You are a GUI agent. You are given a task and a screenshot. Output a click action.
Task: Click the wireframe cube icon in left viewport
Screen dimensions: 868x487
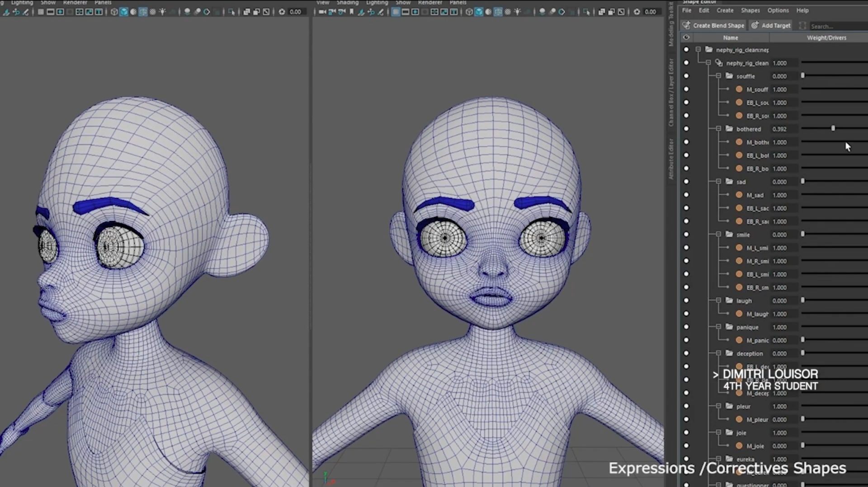[114, 12]
